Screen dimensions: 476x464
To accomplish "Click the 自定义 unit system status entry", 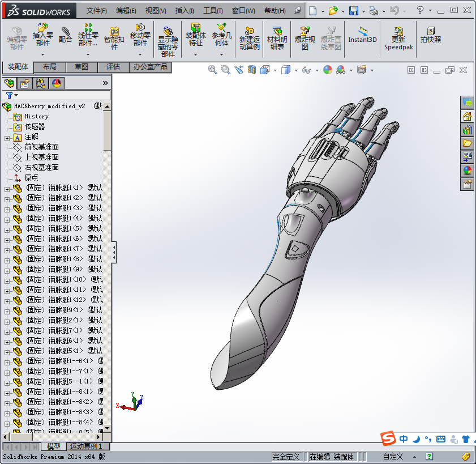I will [x=393, y=457].
